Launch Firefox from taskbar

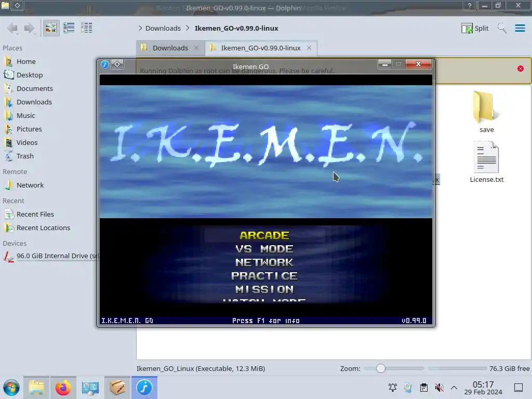[63, 388]
